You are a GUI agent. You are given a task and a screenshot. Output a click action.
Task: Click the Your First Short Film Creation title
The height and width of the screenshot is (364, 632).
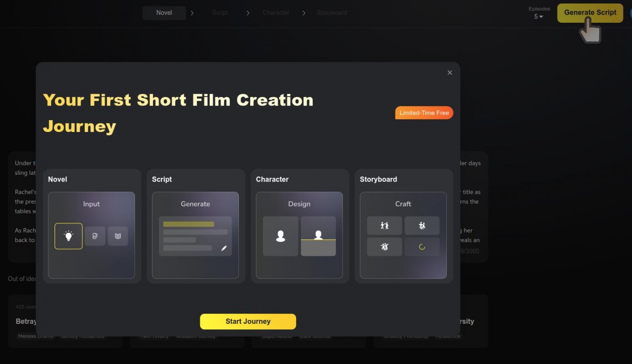pos(178,113)
